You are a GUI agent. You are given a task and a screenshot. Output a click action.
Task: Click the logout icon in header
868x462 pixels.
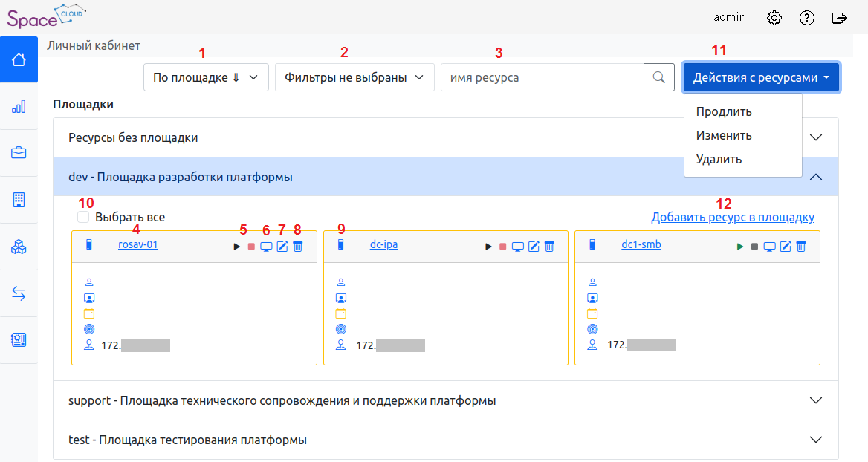[x=840, y=17]
